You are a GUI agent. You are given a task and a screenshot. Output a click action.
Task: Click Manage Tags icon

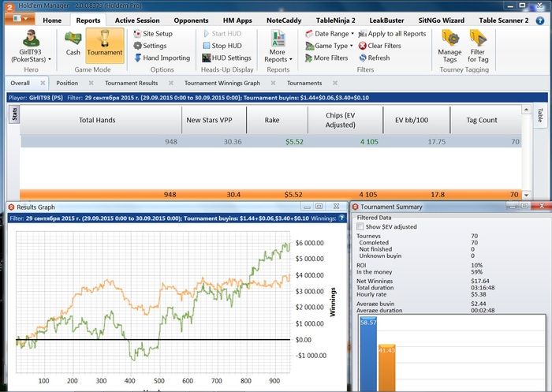click(449, 44)
